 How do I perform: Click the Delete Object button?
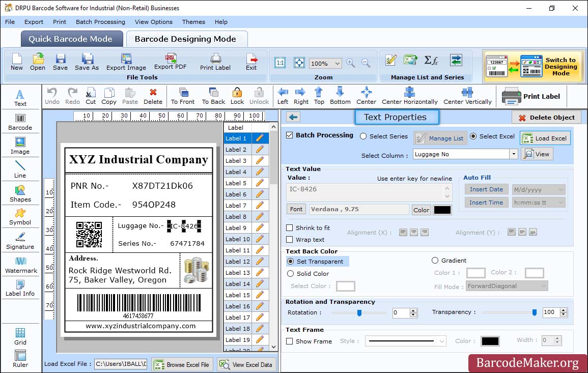point(546,118)
